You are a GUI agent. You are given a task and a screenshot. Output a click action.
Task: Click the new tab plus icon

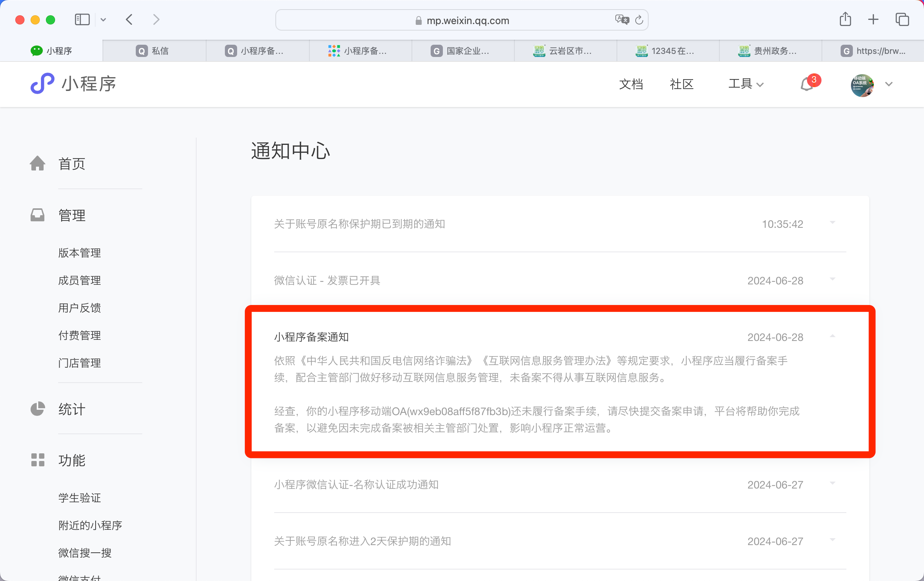tap(873, 19)
